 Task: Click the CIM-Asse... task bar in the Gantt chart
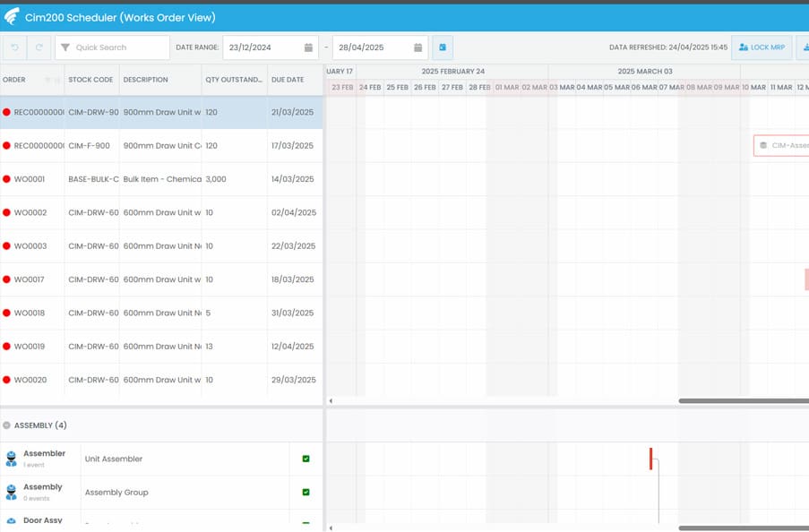click(x=781, y=145)
